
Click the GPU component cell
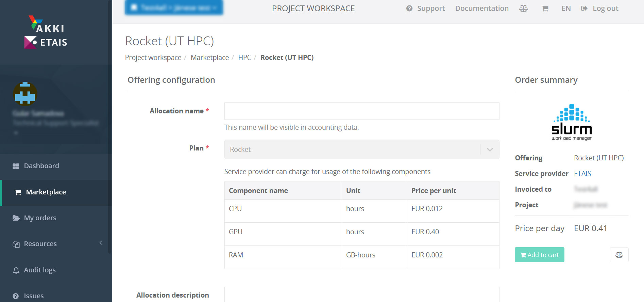283,234
